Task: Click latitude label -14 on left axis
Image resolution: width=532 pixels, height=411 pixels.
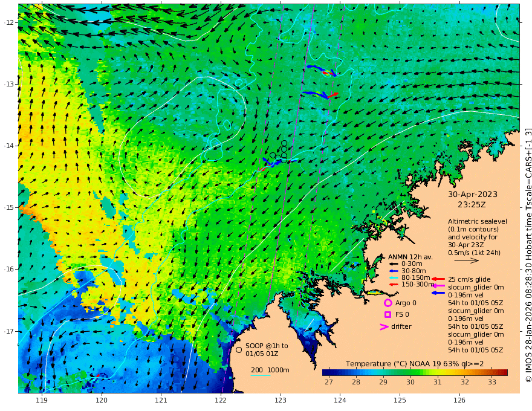Action: (x=9, y=146)
